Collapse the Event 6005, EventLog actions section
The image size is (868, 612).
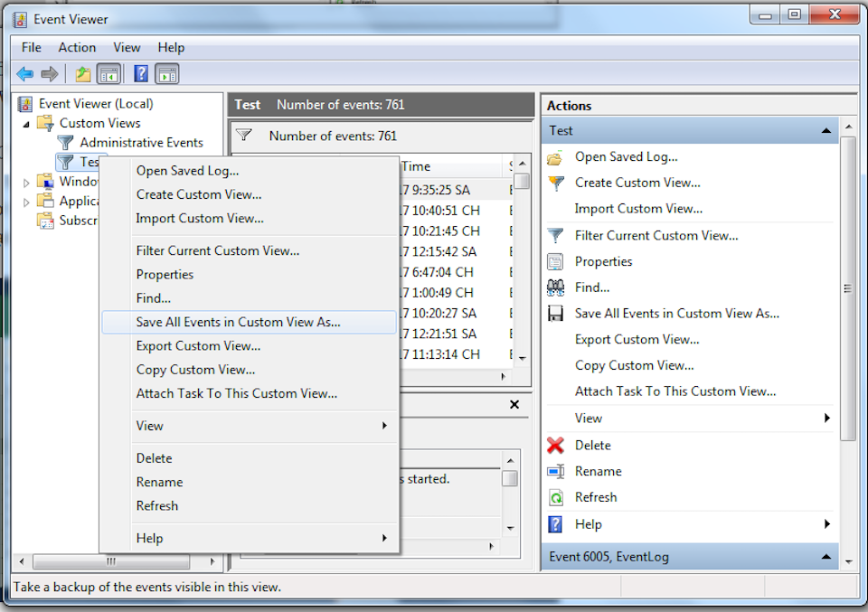(x=826, y=557)
